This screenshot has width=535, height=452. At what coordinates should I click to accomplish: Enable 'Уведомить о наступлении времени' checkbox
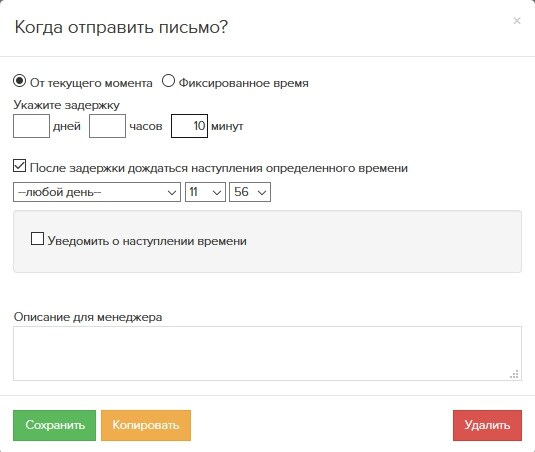click(37, 238)
